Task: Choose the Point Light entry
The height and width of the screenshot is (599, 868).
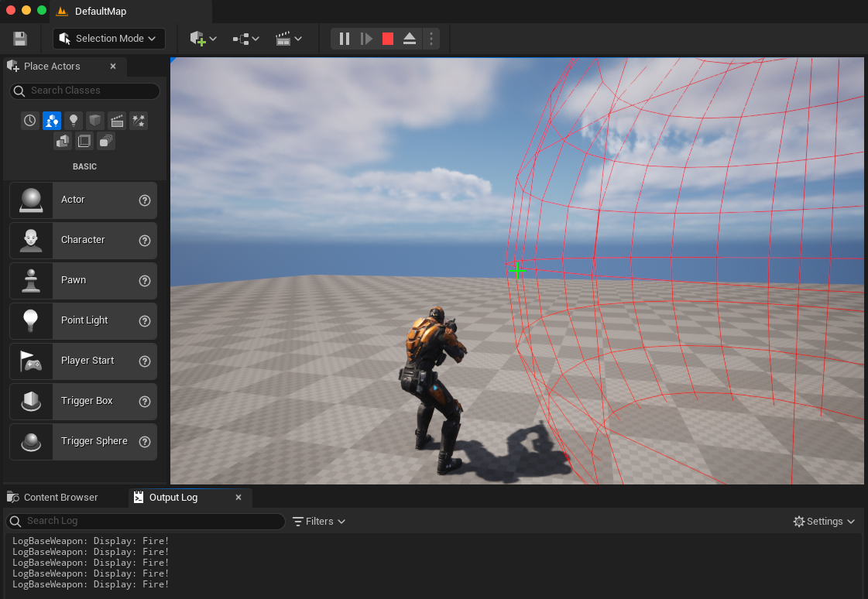Action: pyautogui.click(x=83, y=321)
